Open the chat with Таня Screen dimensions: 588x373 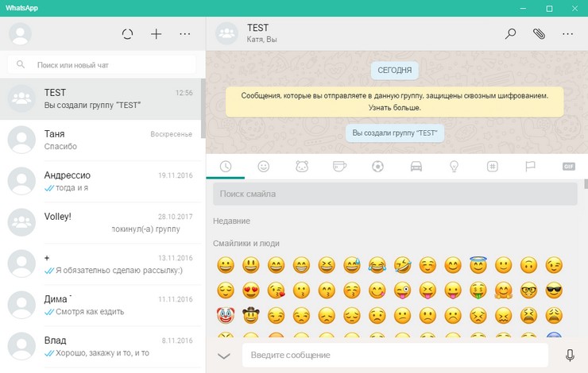tap(103, 140)
